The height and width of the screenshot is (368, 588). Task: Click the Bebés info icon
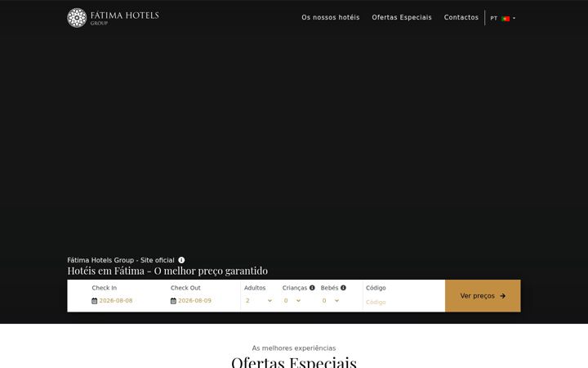click(x=343, y=288)
